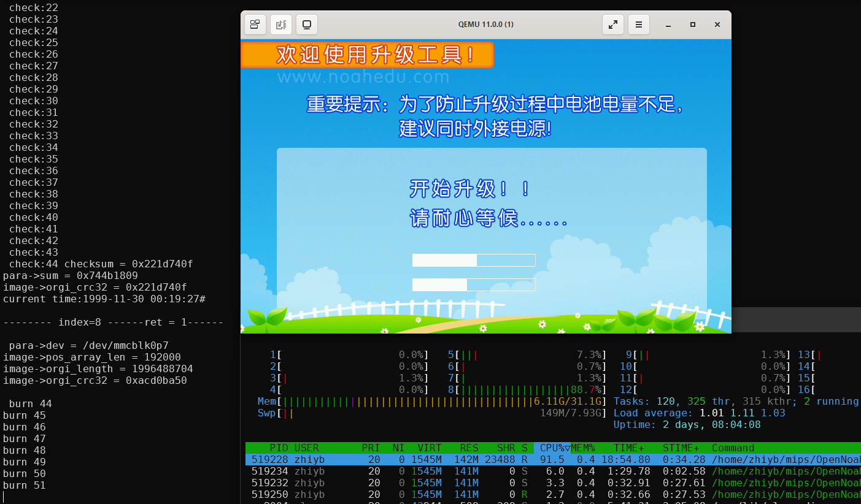Click the lower progress bar in upgrade tool
The height and width of the screenshot is (504, 861).
point(474,284)
